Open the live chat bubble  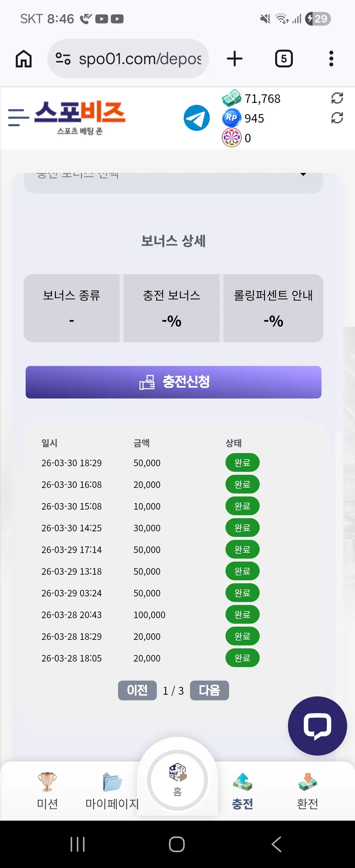pos(317,725)
